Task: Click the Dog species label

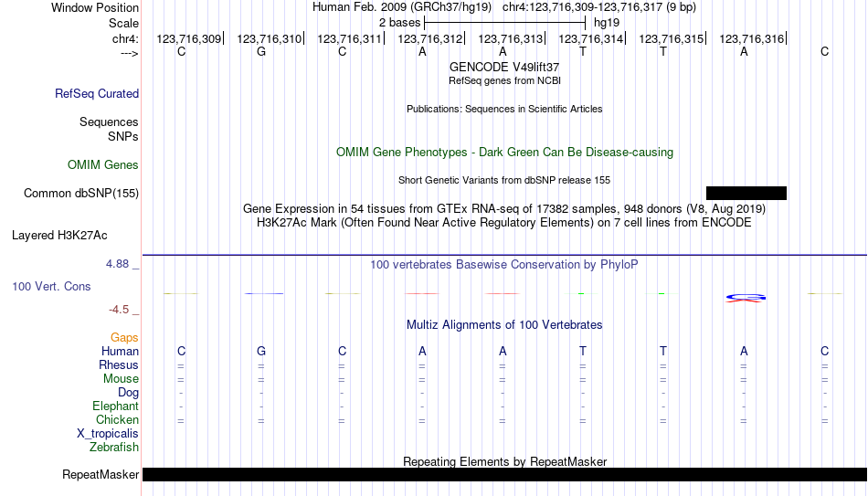Action: click(x=129, y=393)
